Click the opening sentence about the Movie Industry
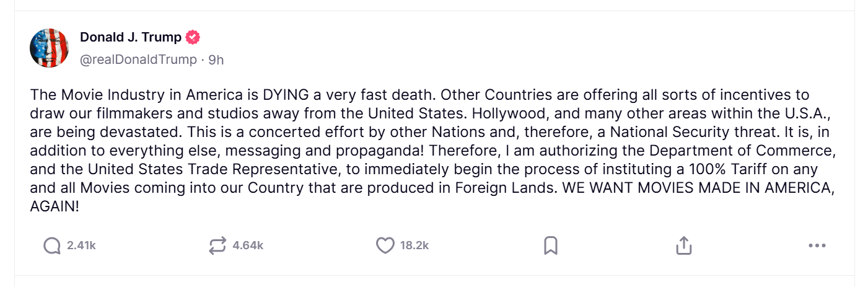Image resolution: width=868 pixels, height=287 pixels. [186, 95]
